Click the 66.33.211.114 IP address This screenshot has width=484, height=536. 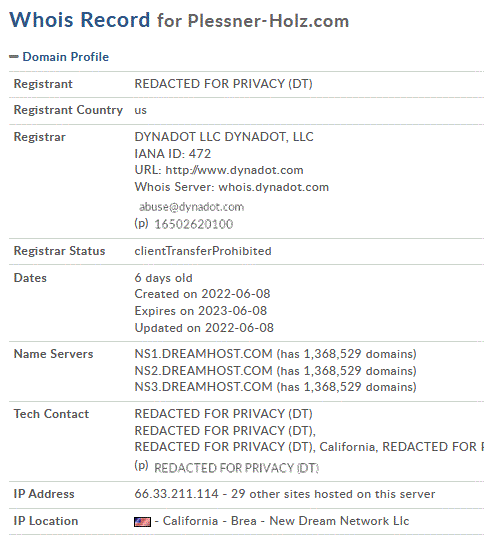click(176, 494)
